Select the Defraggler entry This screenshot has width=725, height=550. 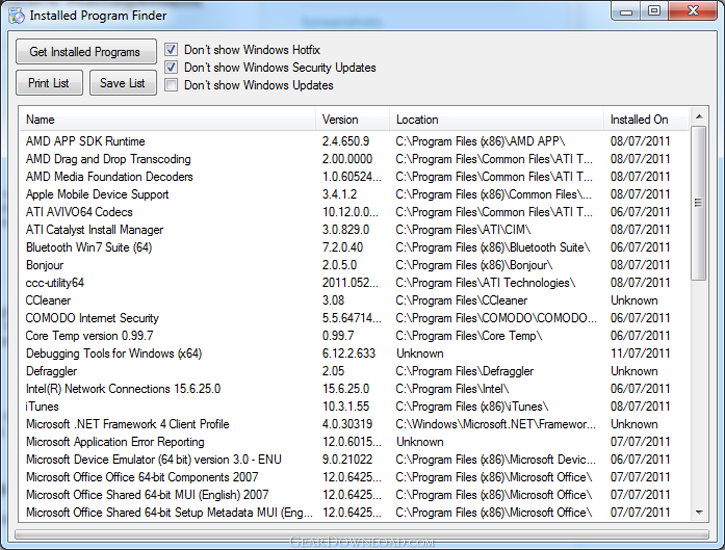pos(355,371)
